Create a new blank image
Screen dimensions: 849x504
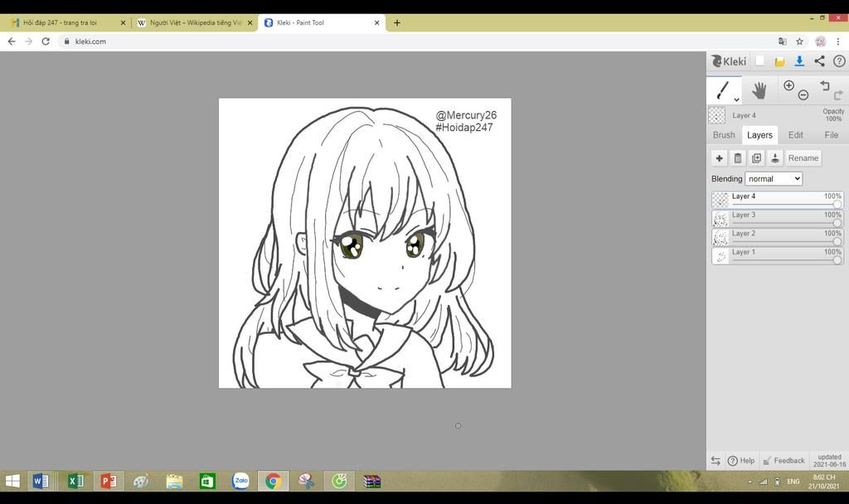pyautogui.click(x=760, y=61)
